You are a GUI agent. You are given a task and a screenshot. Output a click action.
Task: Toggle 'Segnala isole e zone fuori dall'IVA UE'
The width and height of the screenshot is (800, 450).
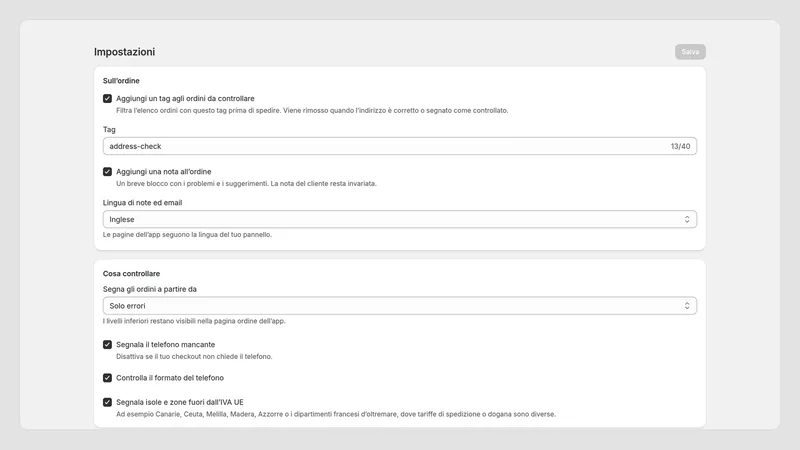click(107, 402)
